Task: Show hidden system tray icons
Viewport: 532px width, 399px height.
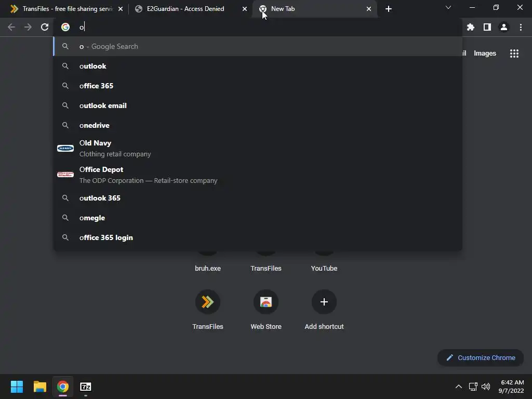Action: [458, 387]
